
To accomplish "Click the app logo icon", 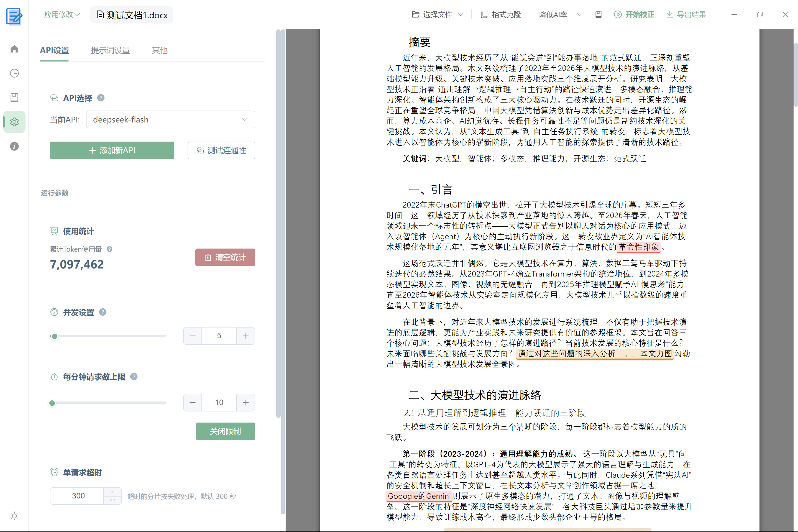I will 14,16.
